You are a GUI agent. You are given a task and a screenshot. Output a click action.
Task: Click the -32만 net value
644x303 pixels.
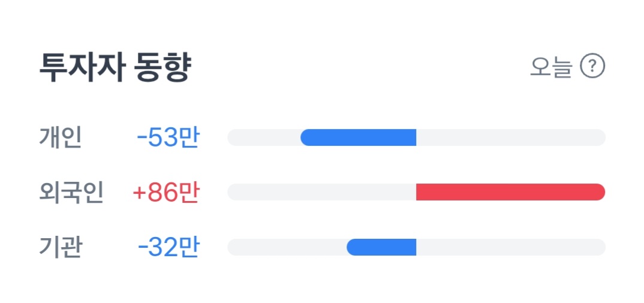coord(168,247)
